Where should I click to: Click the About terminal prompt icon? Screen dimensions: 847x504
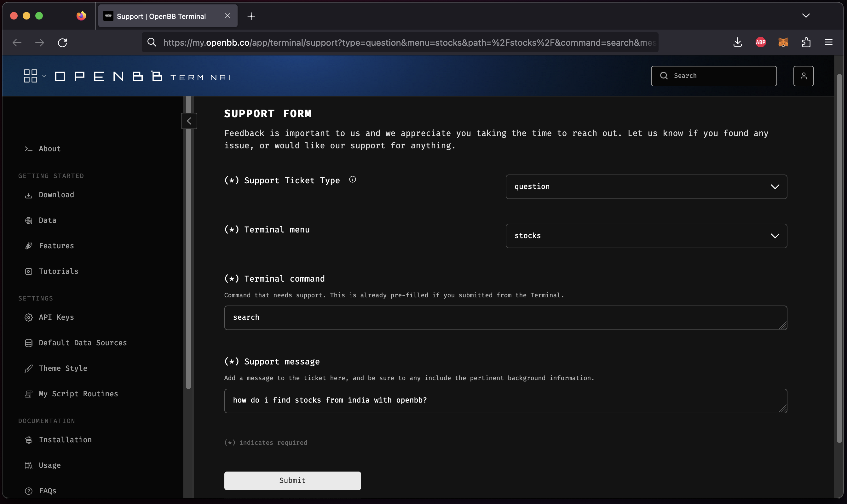[29, 149]
